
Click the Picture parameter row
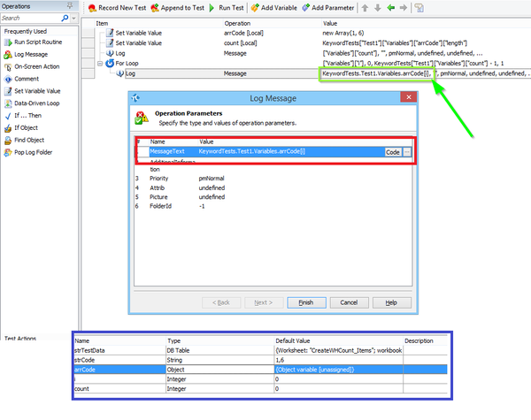(273, 197)
